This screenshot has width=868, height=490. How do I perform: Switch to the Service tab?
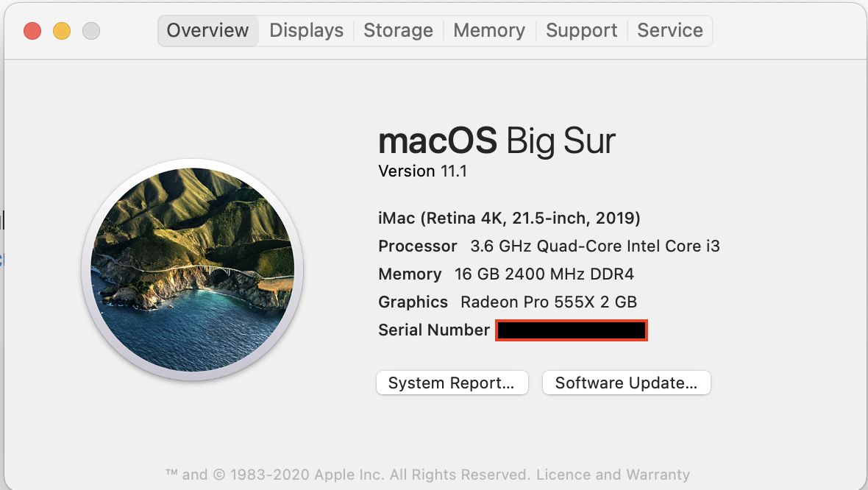[669, 30]
